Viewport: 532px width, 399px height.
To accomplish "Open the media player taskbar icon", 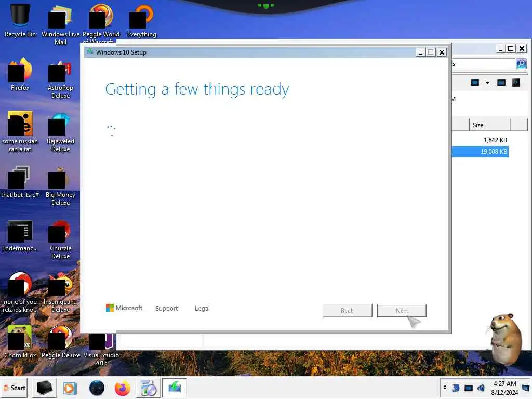I will [70, 388].
